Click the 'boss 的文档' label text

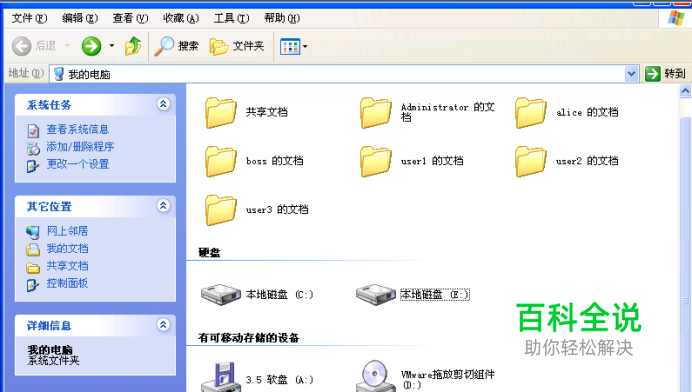pyautogui.click(x=275, y=161)
